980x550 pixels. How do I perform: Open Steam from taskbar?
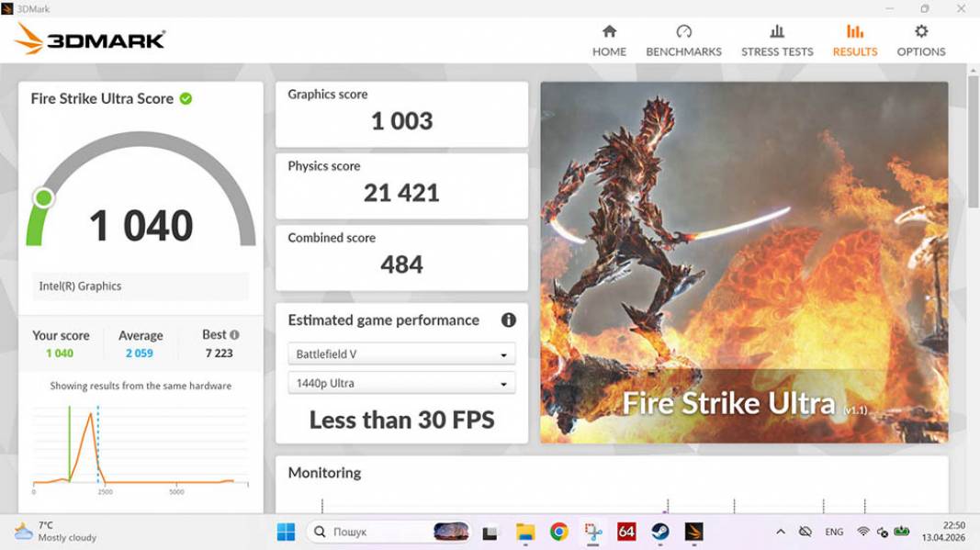click(x=660, y=532)
